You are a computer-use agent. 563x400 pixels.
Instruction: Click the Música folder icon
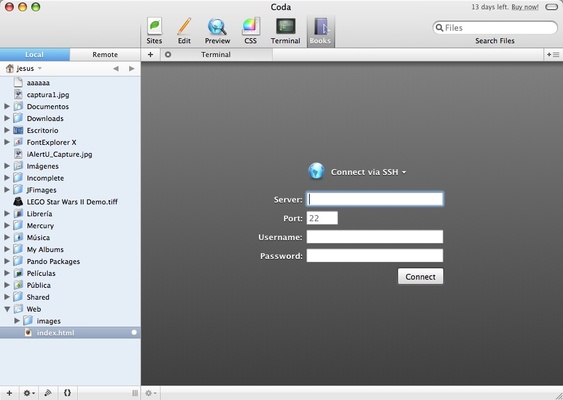[18, 237]
